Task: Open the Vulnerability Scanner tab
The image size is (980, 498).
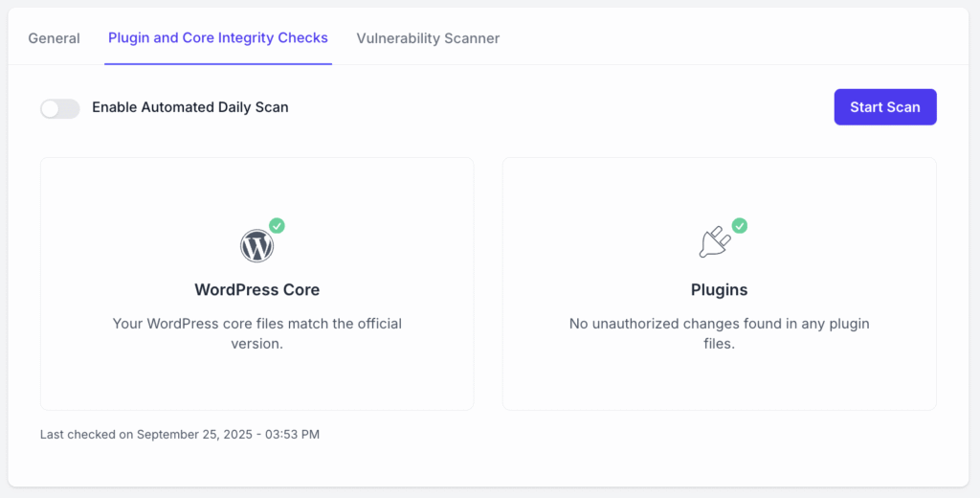Action: point(428,38)
